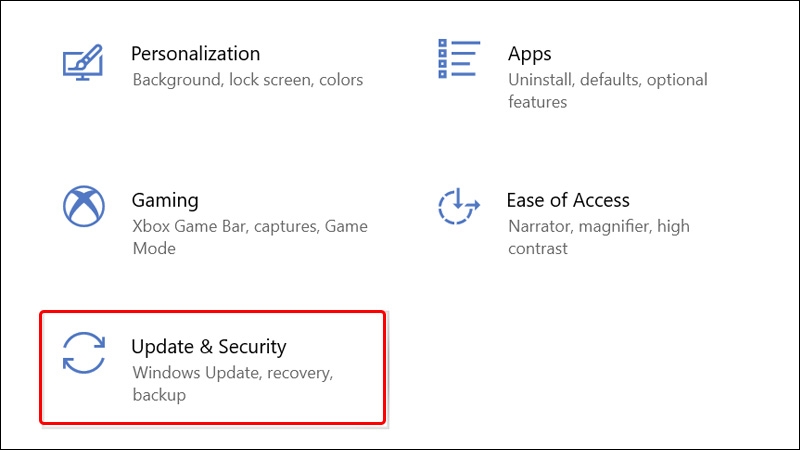
Task: Click the 'Xbox Game Bar, captures, Game' text
Action: pos(250,227)
